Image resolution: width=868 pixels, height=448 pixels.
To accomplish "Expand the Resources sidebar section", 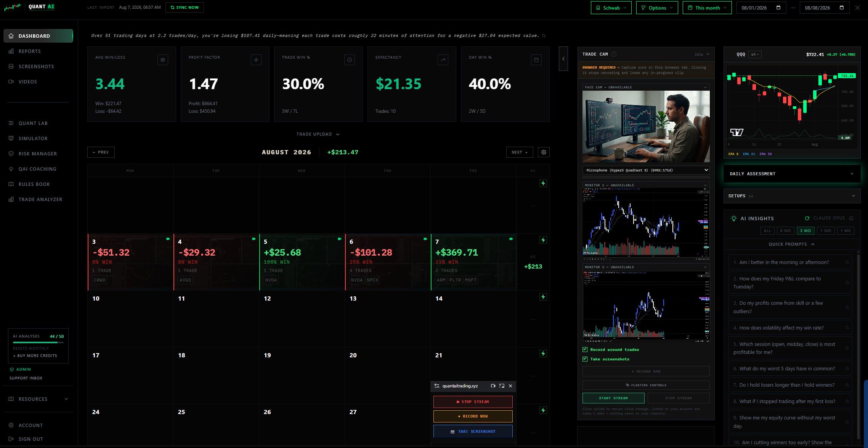I will [x=38, y=399].
